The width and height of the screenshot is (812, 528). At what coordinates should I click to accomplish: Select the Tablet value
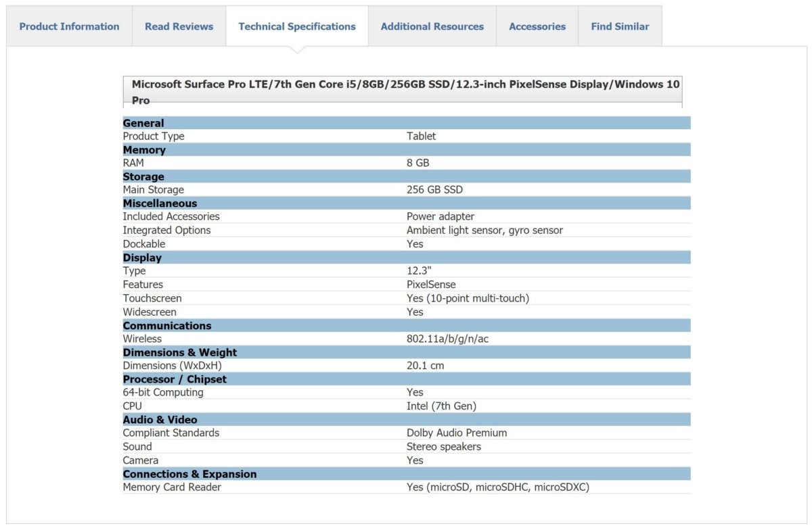(x=421, y=136)
